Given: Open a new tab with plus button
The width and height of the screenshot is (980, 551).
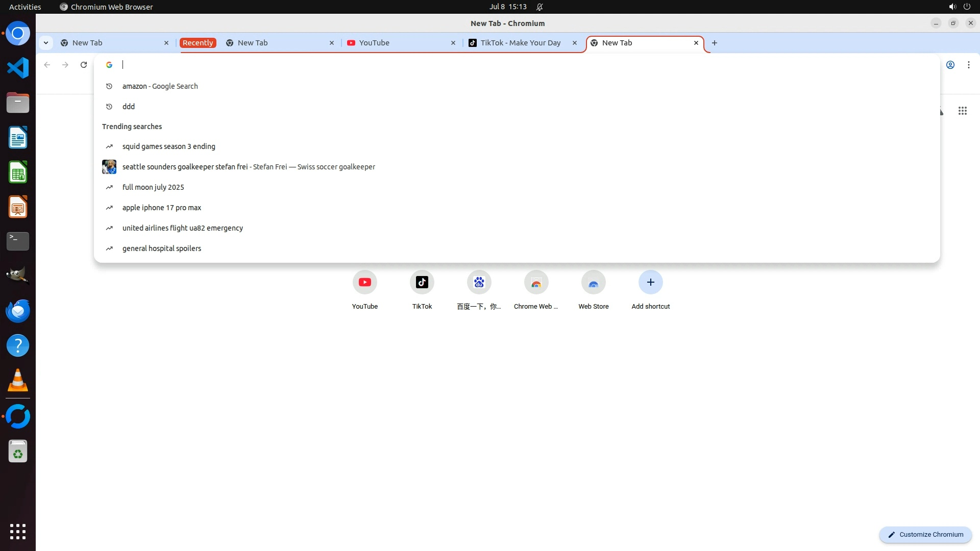Looking at the screenshot, I should [x=714, y=43].
